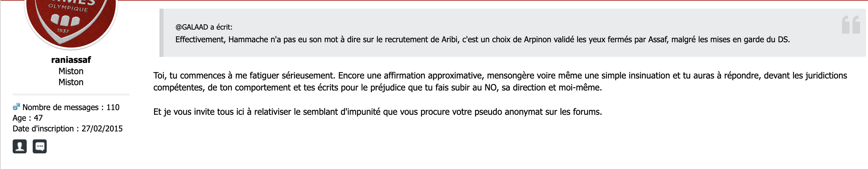Click the gray divider under the rank
This screenshot has width=868, height=169.
tap(71, 94)
